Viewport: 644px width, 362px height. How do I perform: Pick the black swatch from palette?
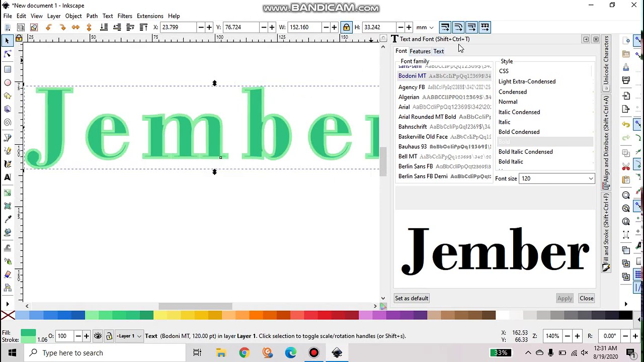click(625, 315)
